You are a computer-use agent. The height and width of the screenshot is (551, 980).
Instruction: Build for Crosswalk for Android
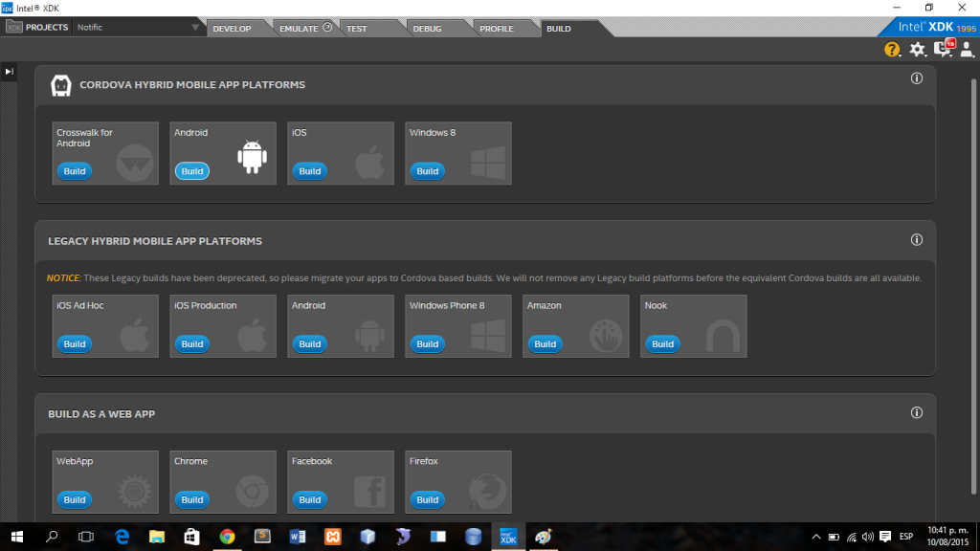coord(75,171)
